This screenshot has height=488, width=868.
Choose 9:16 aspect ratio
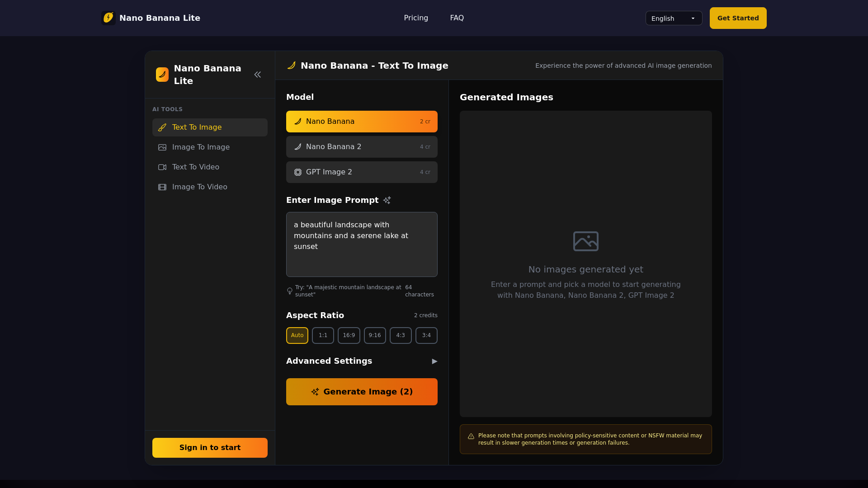[375, 335]
